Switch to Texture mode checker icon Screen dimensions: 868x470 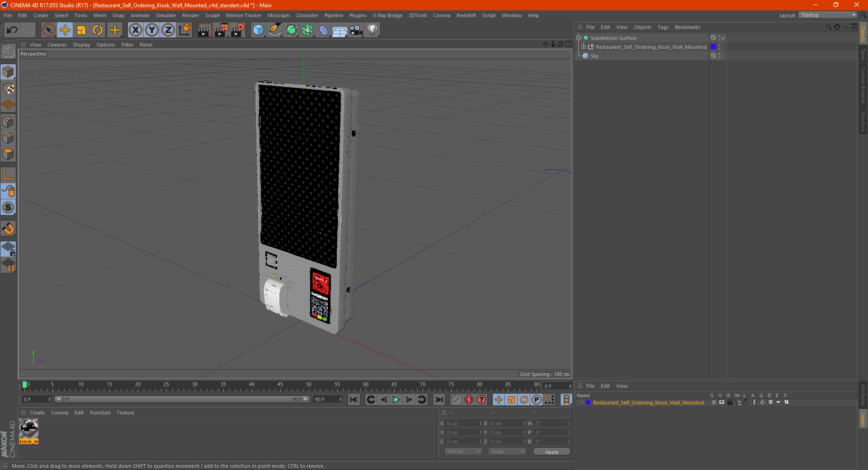[x=8, y=89]
